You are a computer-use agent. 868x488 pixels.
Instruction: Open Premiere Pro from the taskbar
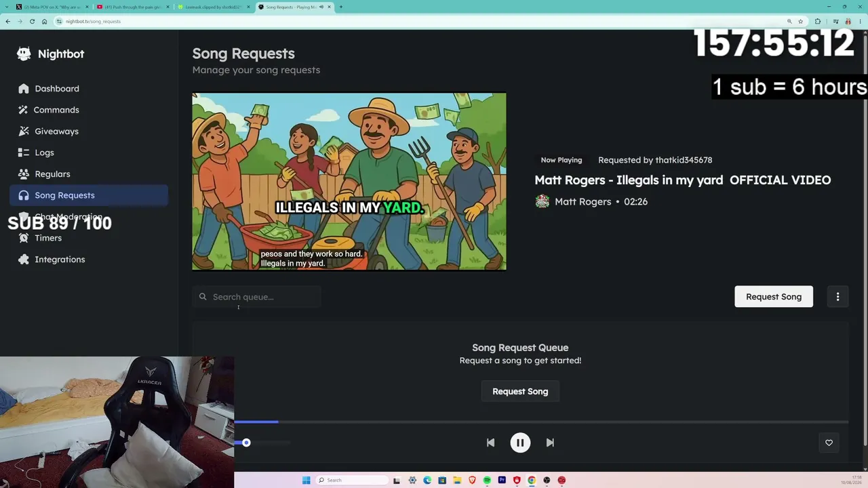pos(502,480)
